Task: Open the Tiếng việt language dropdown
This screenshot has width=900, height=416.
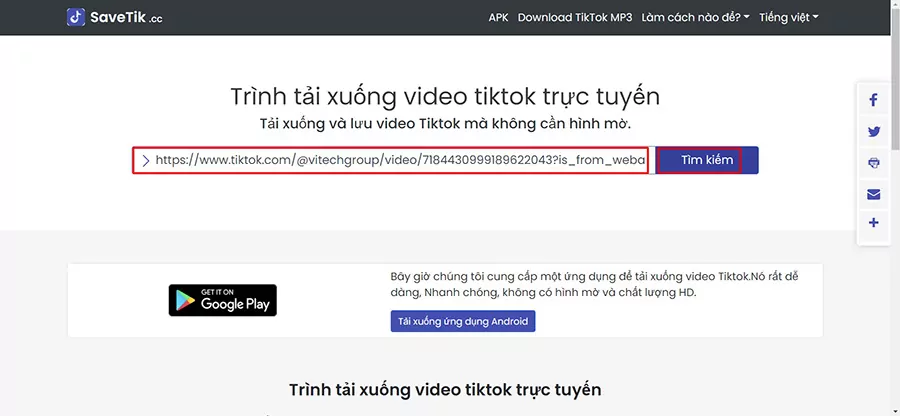Action: pyautogui.click(x=788, y=17)
